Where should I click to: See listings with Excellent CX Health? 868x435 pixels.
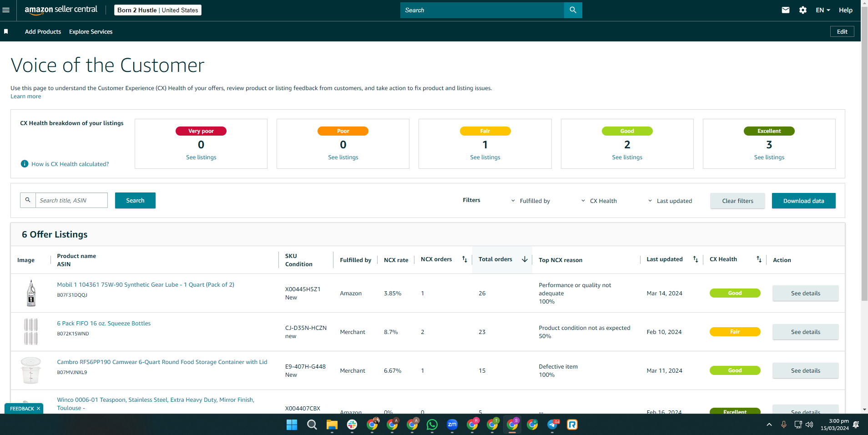(x=769, y=157)
